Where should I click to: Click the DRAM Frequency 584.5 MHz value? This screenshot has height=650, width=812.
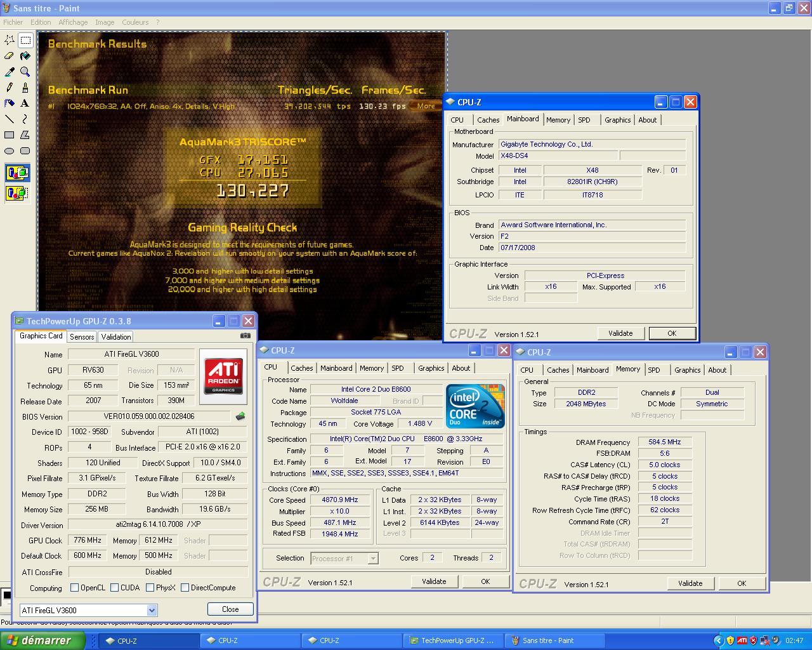point(665,442)
